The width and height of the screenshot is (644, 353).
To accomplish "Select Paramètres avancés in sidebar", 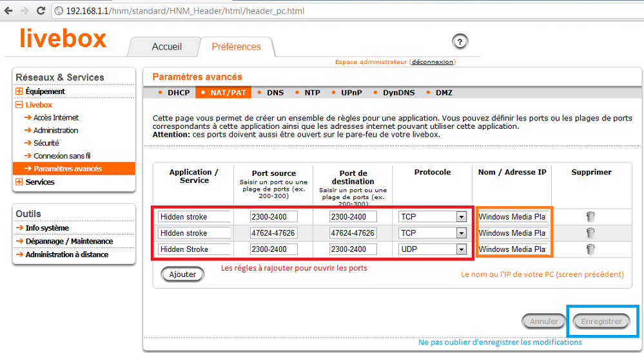I will 74,168.
